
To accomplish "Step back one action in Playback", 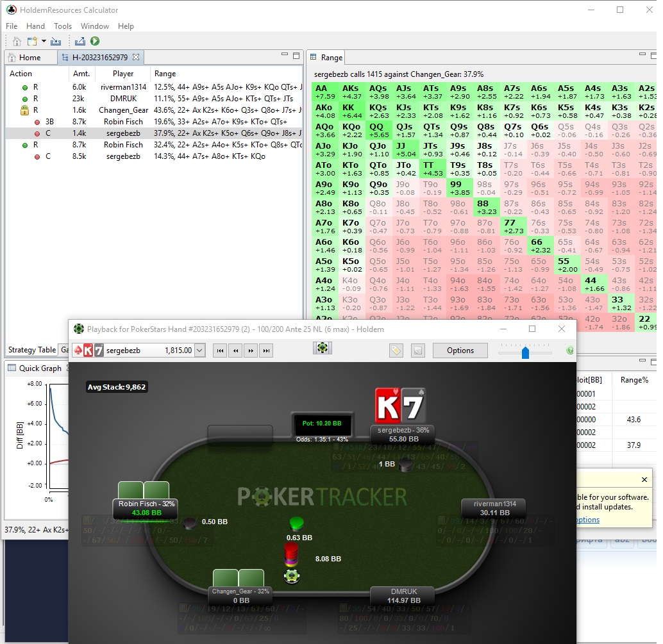I will tap(235, 351).
